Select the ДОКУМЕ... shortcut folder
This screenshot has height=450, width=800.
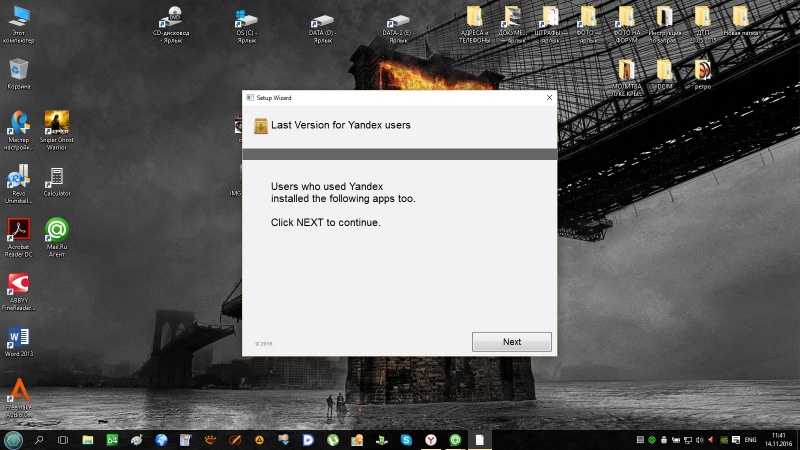click(x=512, y=24)
